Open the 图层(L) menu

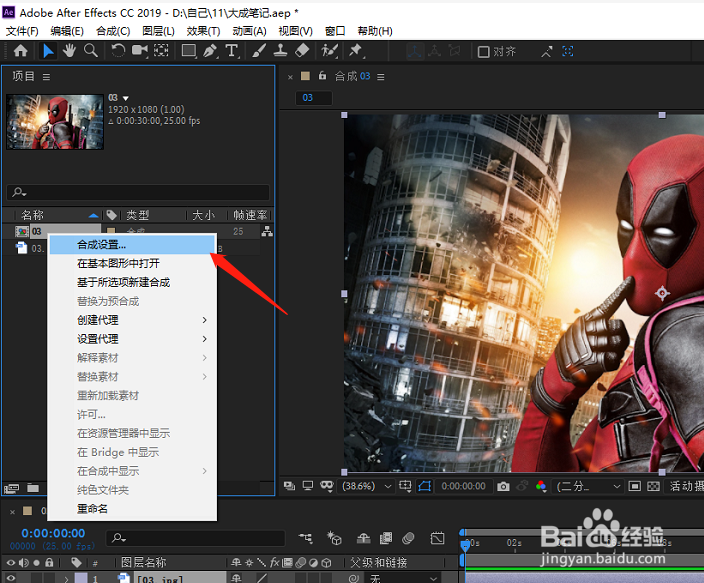pyautogui.click(x=158, y=31)
